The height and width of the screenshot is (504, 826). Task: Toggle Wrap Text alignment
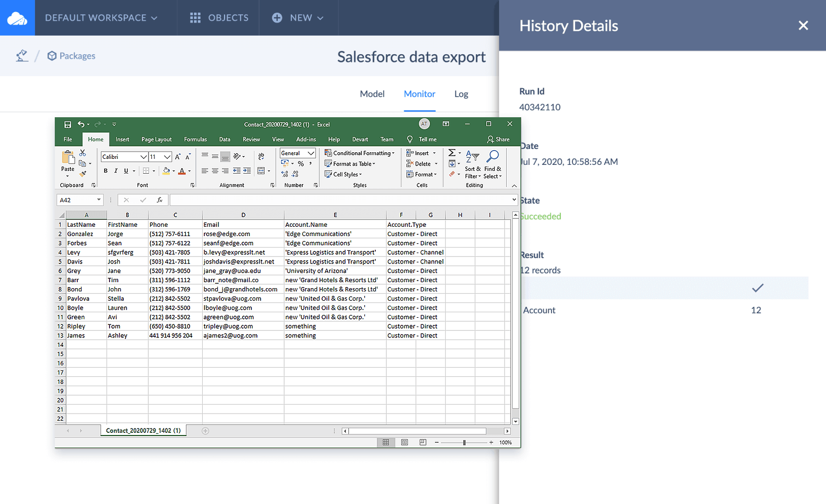point(261,156)
